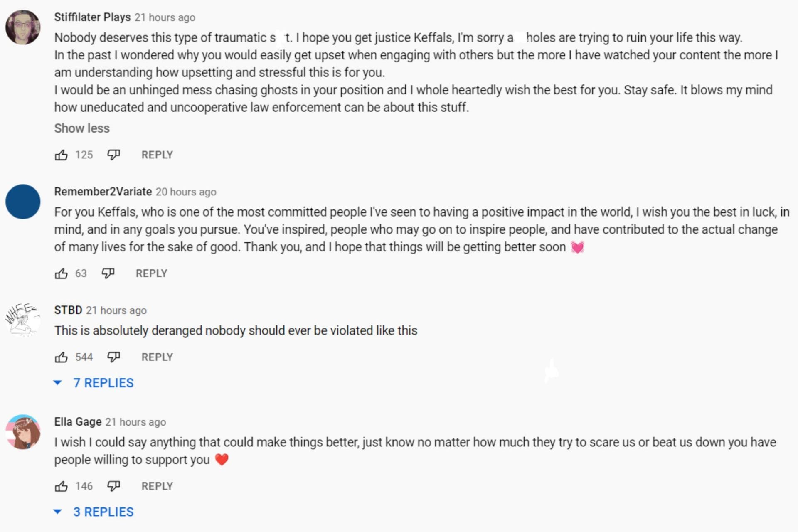The image size is (798, 532).
Task: Like the STBD comment
Action: [61, 357]
